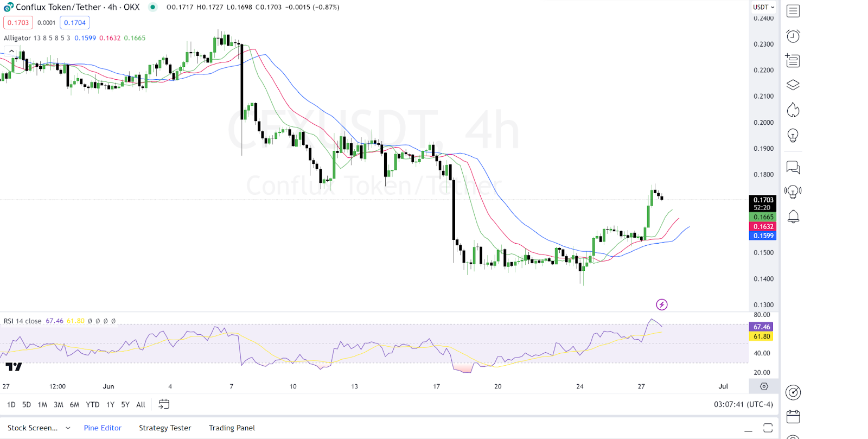868x439 pixels.
Task: Open the Chats speech bubble icon
Action: (793, 168)
